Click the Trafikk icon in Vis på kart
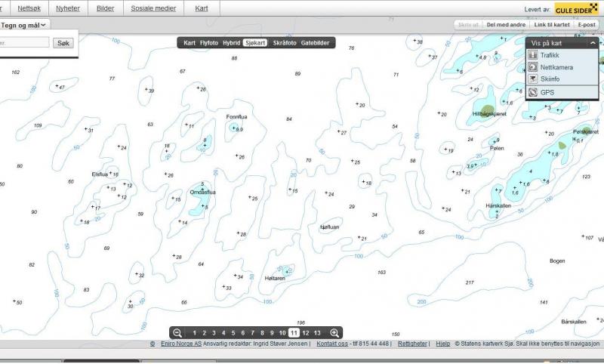The image size is (604, 364). coord(533,56)
